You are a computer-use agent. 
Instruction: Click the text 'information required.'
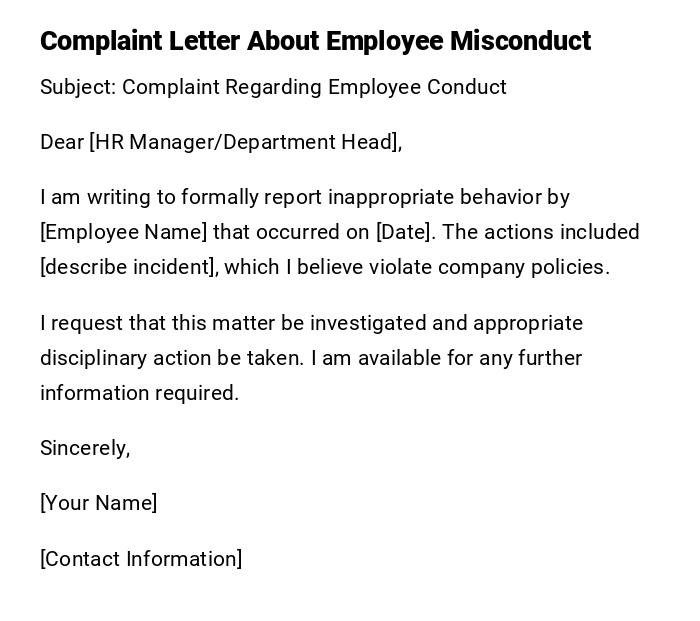(139, 393)
